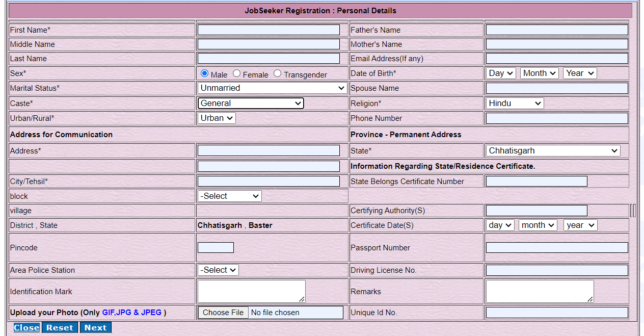The height and width of the screenshot is (336, 644).
Task: Click the Reset button
Action: (x=60, y=328)
